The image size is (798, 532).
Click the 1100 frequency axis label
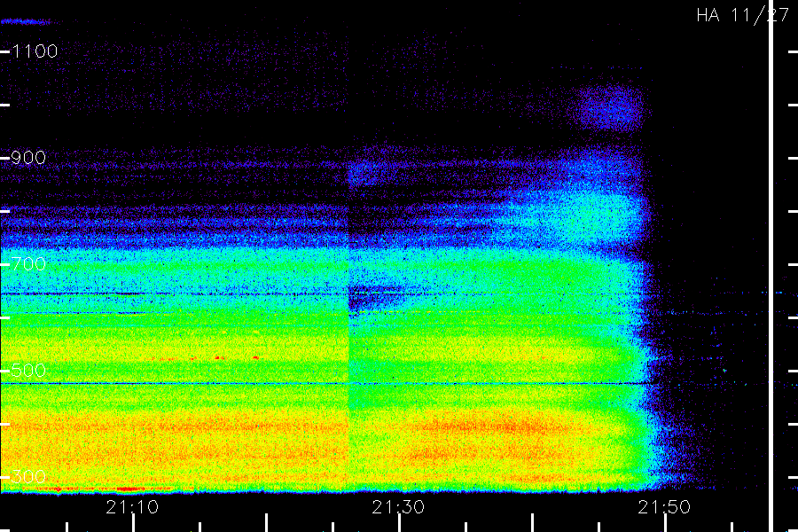[35, 51]
